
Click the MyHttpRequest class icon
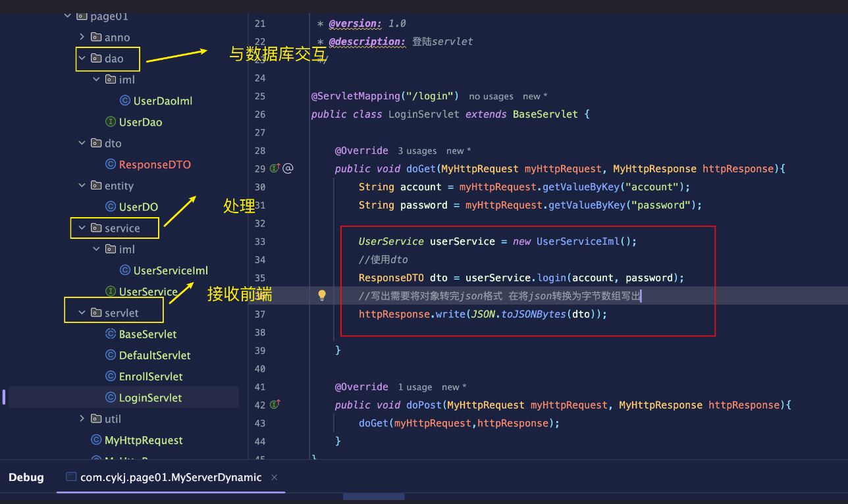[x=96, y=440]
